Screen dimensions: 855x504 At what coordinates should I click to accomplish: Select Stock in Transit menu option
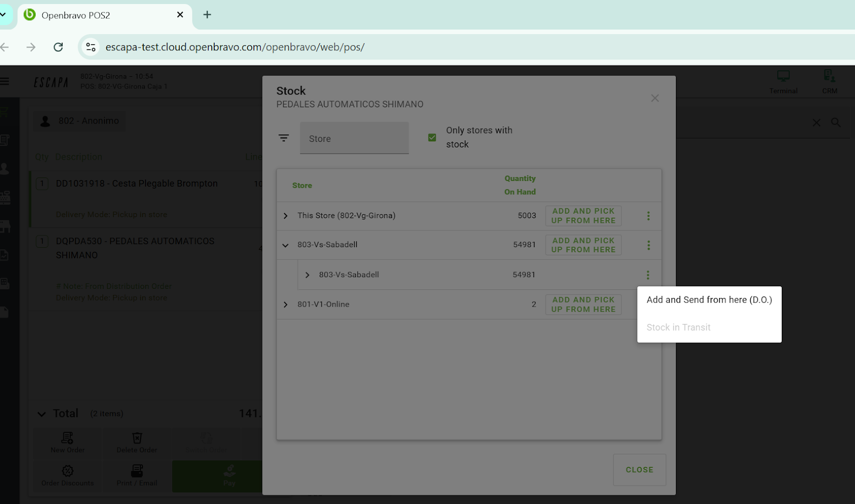pyautogui.click(x=678, y=328)
